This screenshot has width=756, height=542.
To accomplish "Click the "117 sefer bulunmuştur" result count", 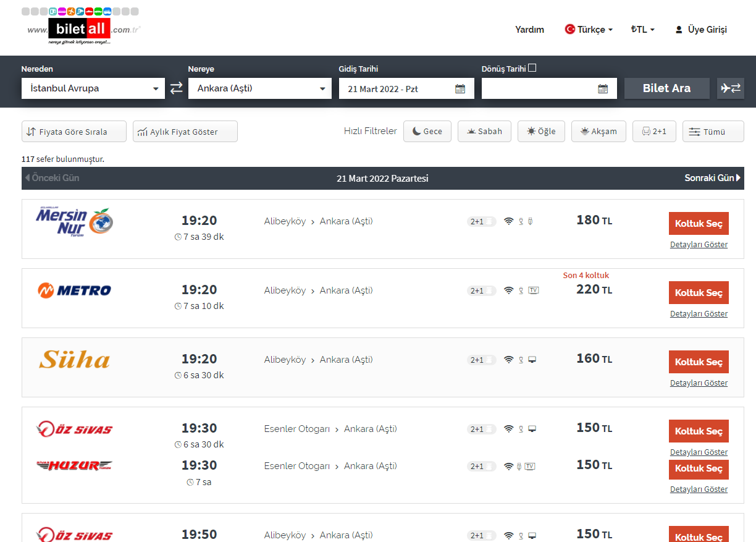I will (x=63, y=159).
